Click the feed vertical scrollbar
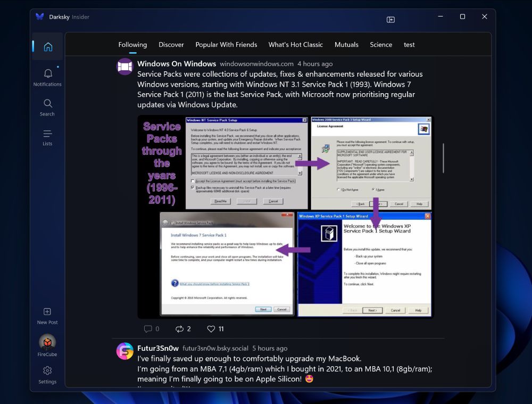Viewport: 532px width, 404px height. (443, 158)
